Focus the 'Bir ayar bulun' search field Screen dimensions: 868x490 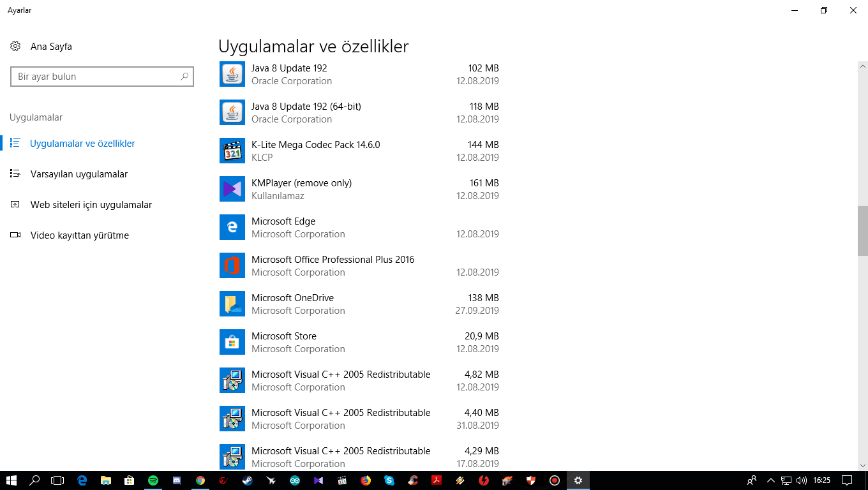102,77
